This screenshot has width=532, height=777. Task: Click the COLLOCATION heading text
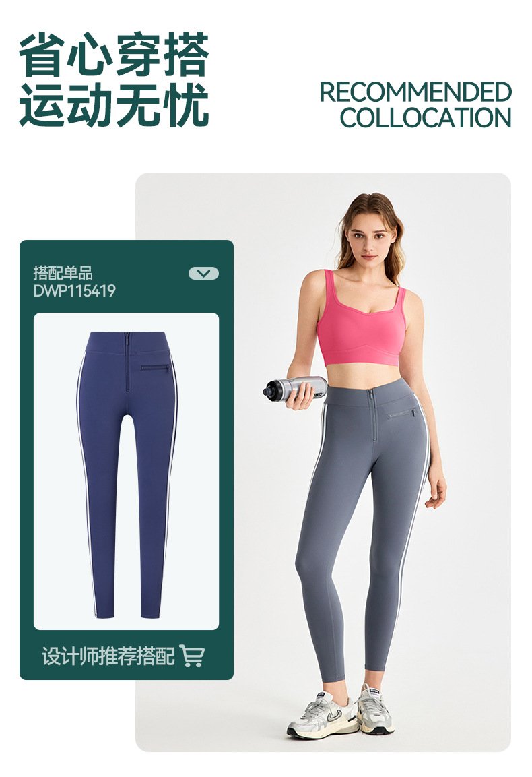[426, 118]
